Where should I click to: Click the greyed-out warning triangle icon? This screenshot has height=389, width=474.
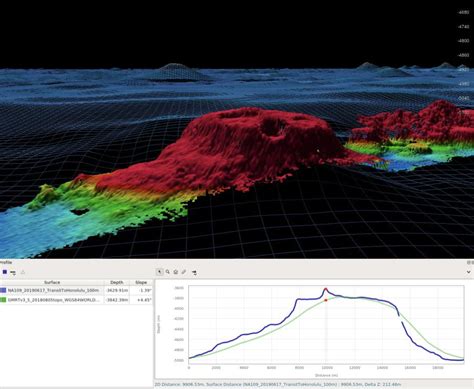click(x=23, y=272)
